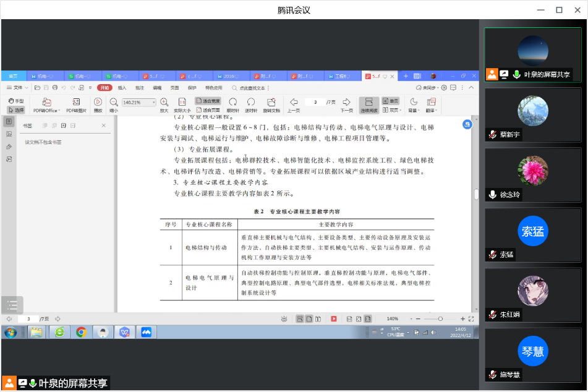Viewport: 588px width, 392px height.
Task: Click 叶泉的屏幕共享 participant tile
Action: coord(532,54)
